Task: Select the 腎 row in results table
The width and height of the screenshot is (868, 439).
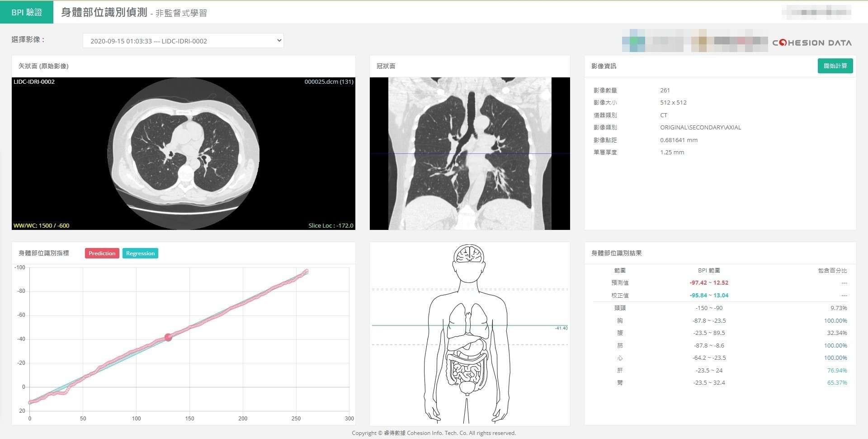Action: click(x=720, y=383)
